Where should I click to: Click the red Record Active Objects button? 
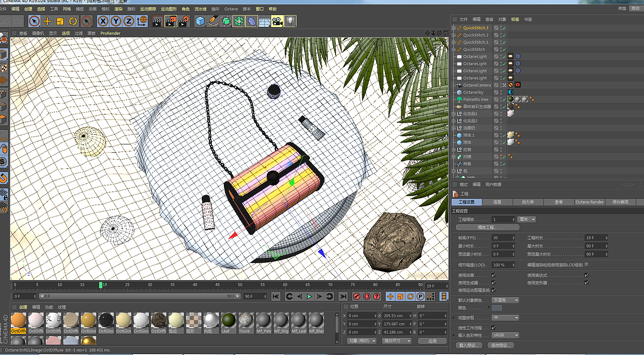pos(357,297)
